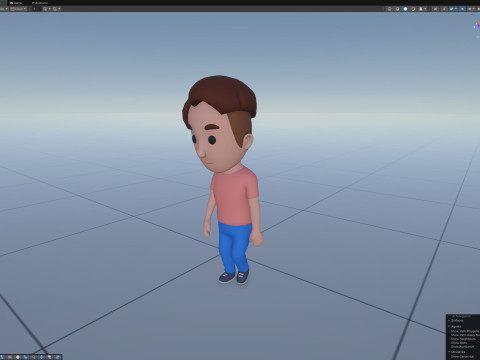The width and height of the screenshot is (480, 360).
Task: Open the grid snapping dropdown arrow
Action: coord(50,9)
